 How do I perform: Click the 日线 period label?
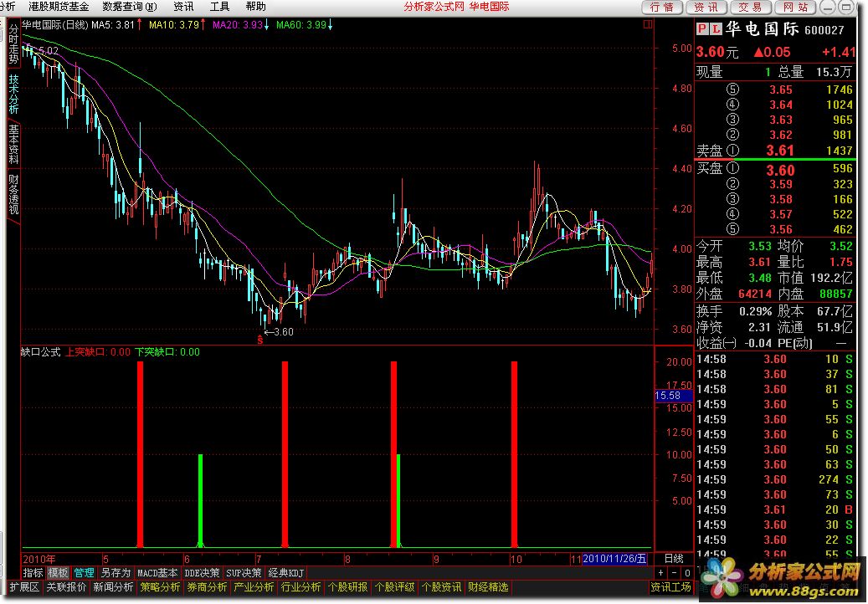674,559
